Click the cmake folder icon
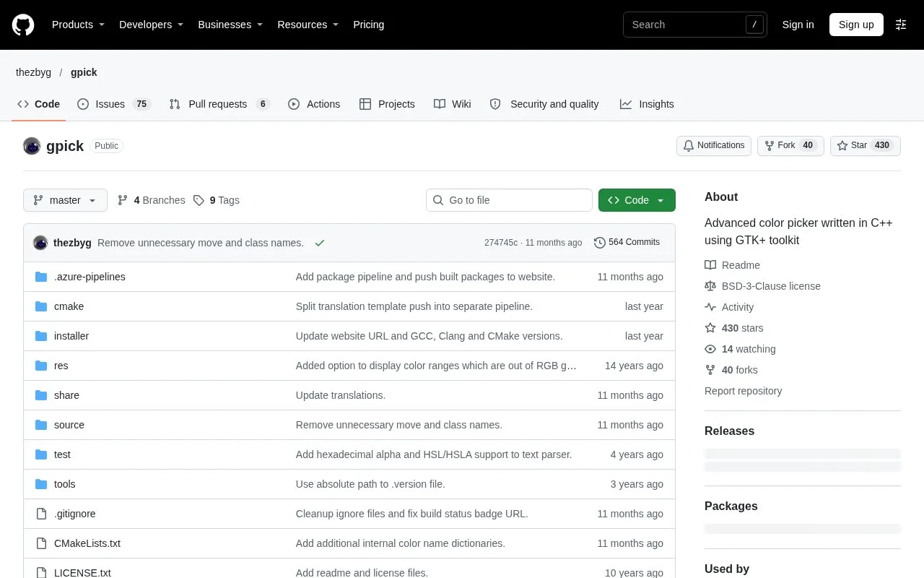This screenshot has width=924, height=578. tap(41, 306)
